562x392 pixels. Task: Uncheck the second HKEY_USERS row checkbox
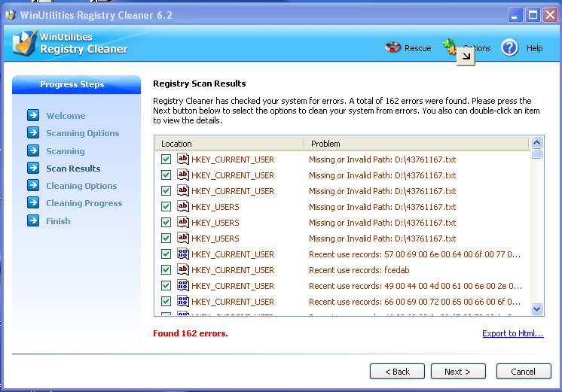(166, 222)
